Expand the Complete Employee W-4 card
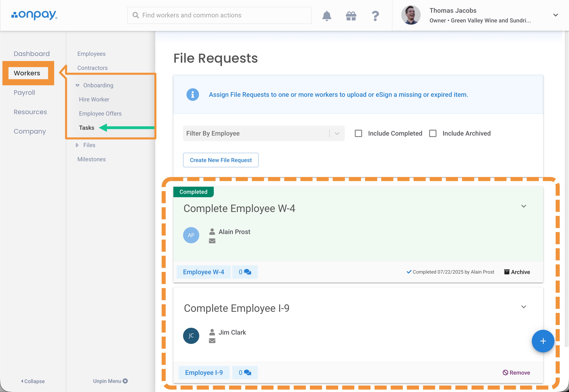The width and height of the screenshot is (569, 392). point(524,206)
